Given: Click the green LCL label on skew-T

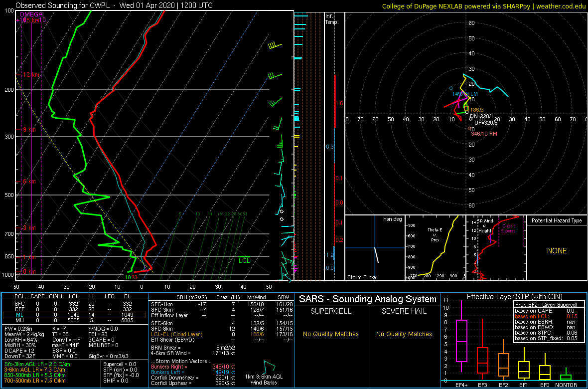Looking at the screenshot, I should [244, 260].
